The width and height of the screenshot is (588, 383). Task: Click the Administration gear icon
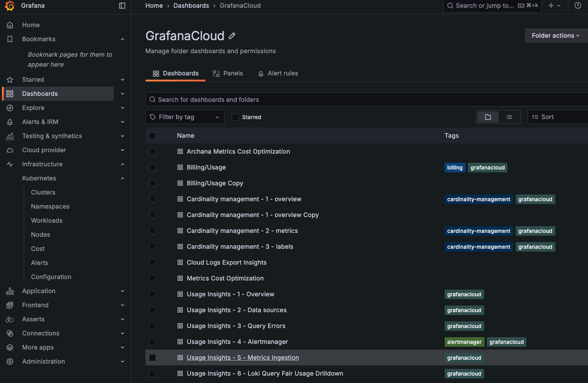coord(10,362)
